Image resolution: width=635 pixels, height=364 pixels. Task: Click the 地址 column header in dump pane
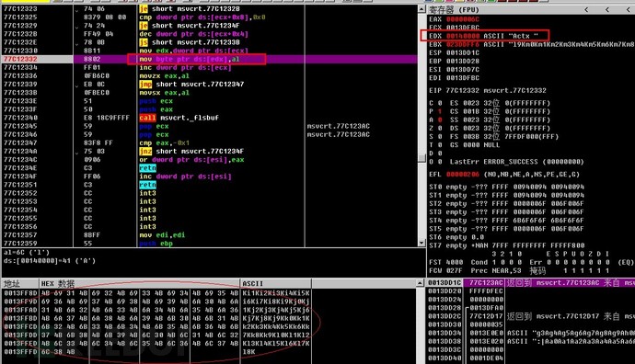tap(20, 283)
